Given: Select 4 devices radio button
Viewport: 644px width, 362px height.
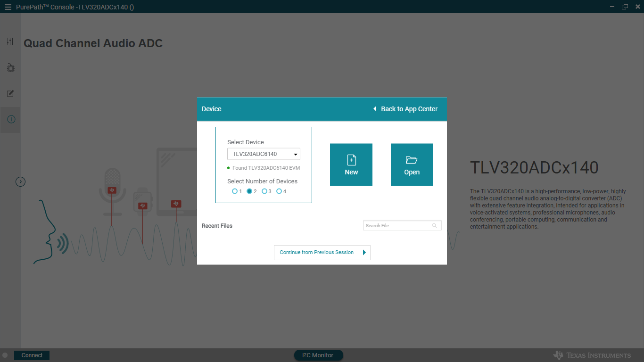Looking at the screenshot, I should tap(279, 191).
